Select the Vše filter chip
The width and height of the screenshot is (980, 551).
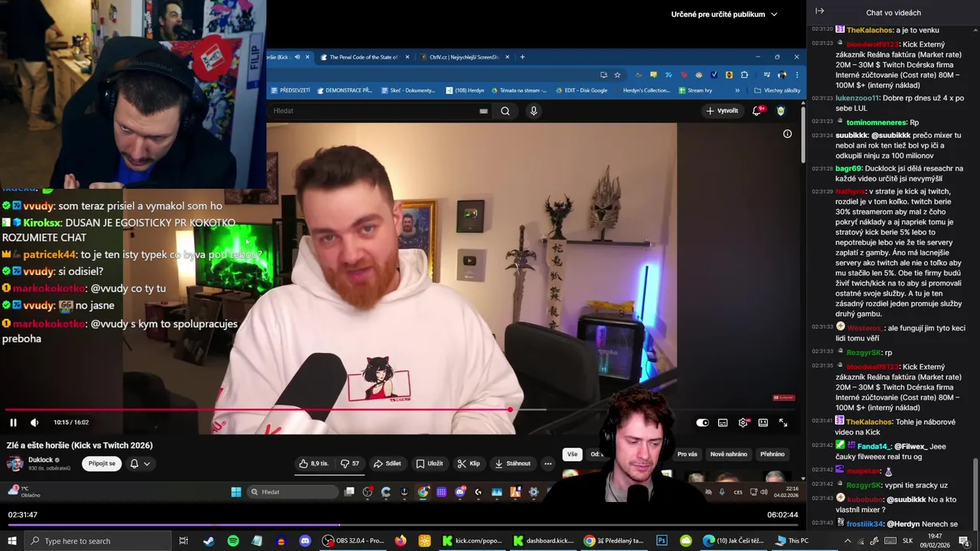[x=572, y=454]
